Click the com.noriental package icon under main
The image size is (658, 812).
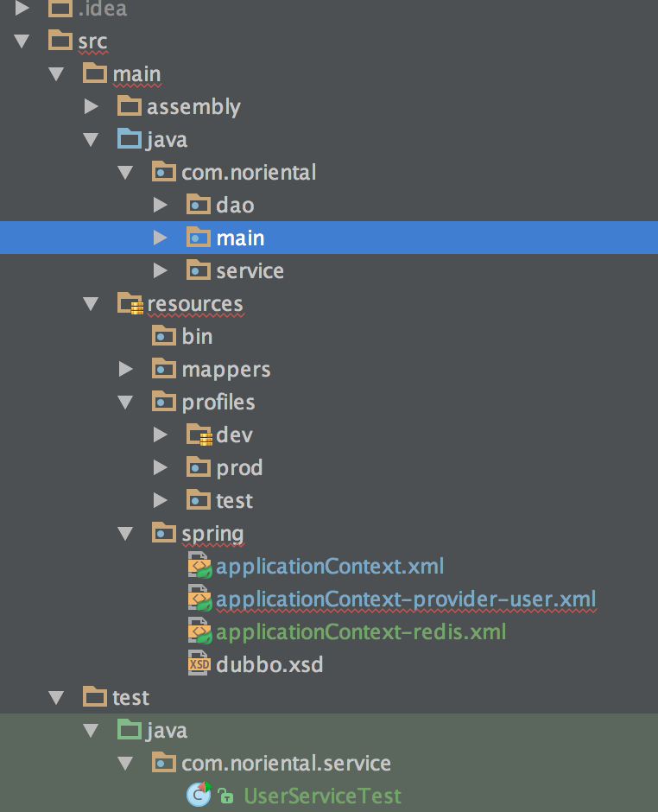coord(164,173)
